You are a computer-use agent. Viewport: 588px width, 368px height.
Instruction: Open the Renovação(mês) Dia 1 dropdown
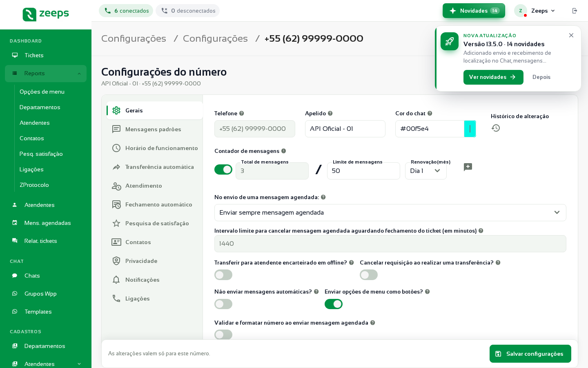426,171
